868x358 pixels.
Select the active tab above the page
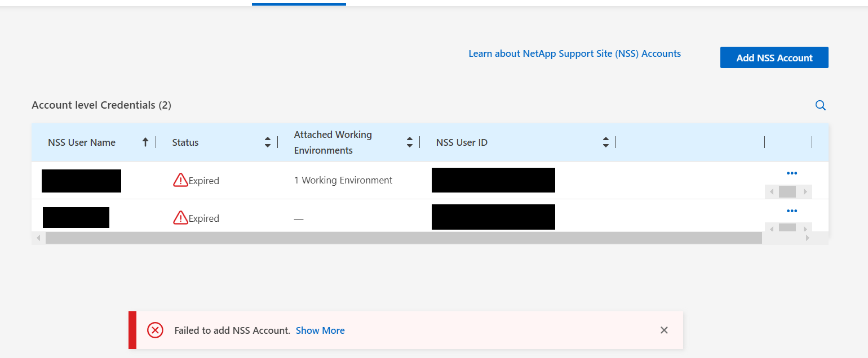coord(299,2)
